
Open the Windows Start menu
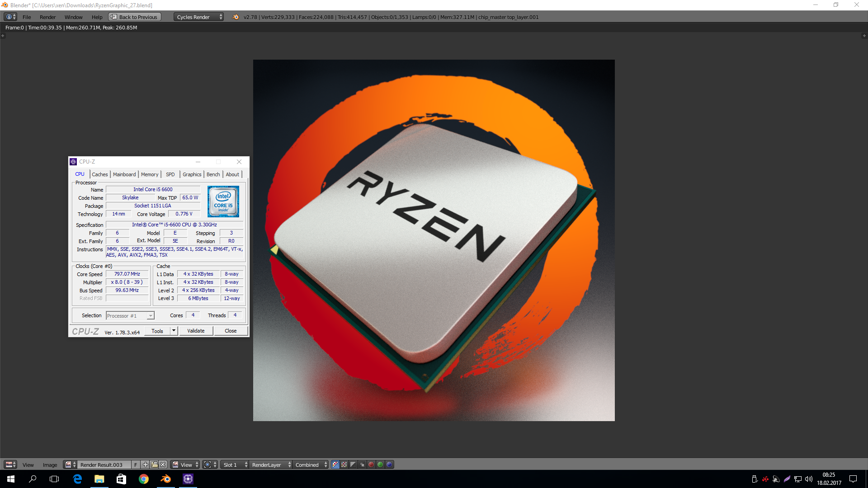11,479
